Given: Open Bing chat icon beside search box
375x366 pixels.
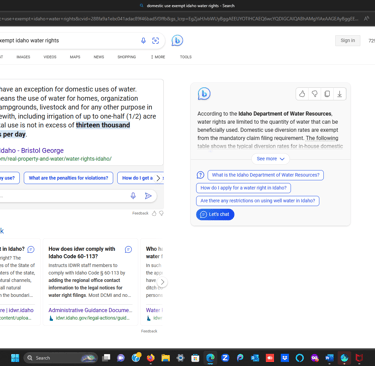Looking at the screenshot, I should tap(177, 41).
